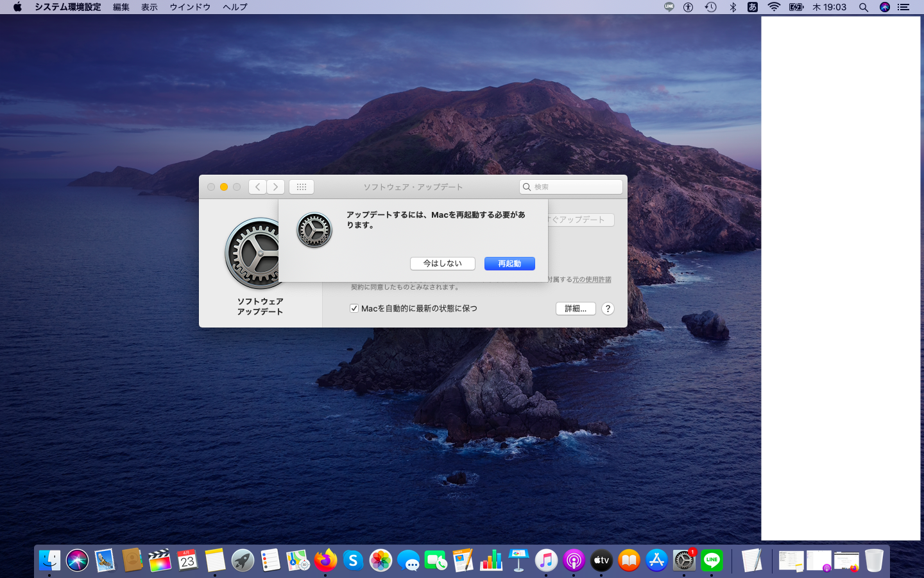Viewport: 924px width, 578px height.
Task: Go back with the left chevron button
Action: pyautogui.click(x=257, y=187)
